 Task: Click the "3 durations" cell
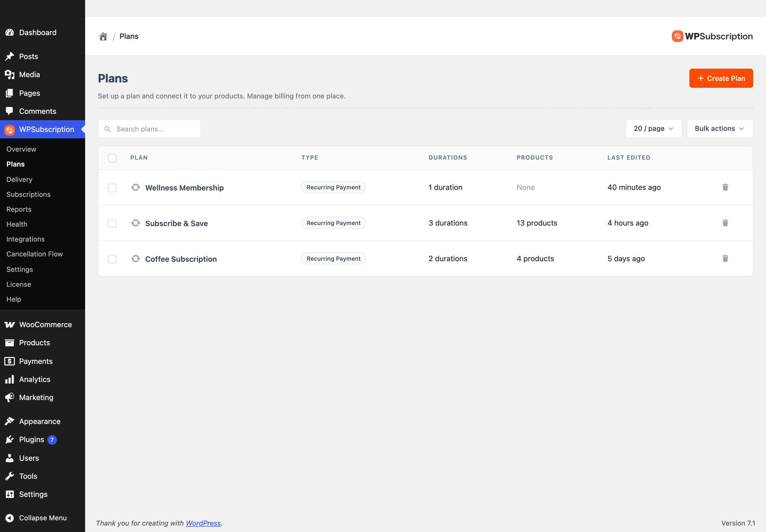click(448, 223)
